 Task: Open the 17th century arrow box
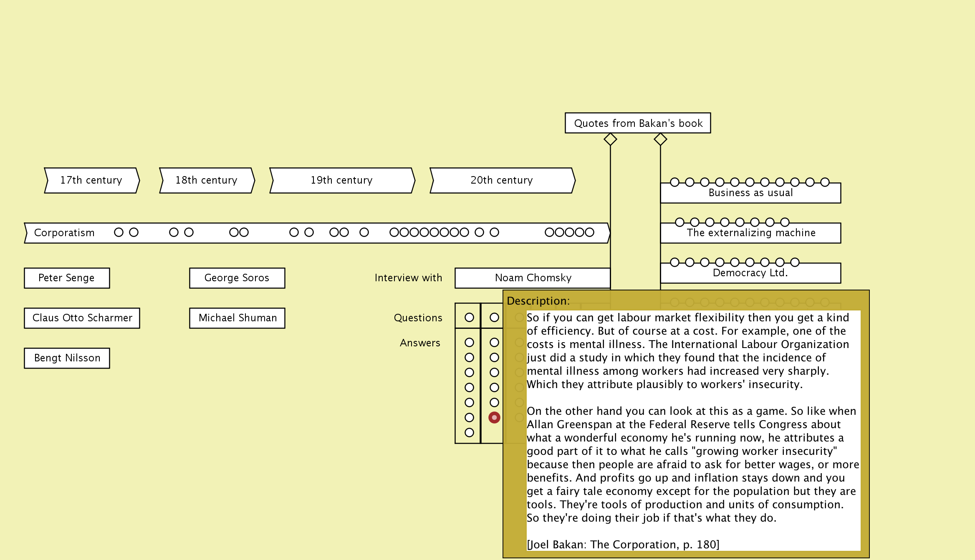click(x=91, y=180)
